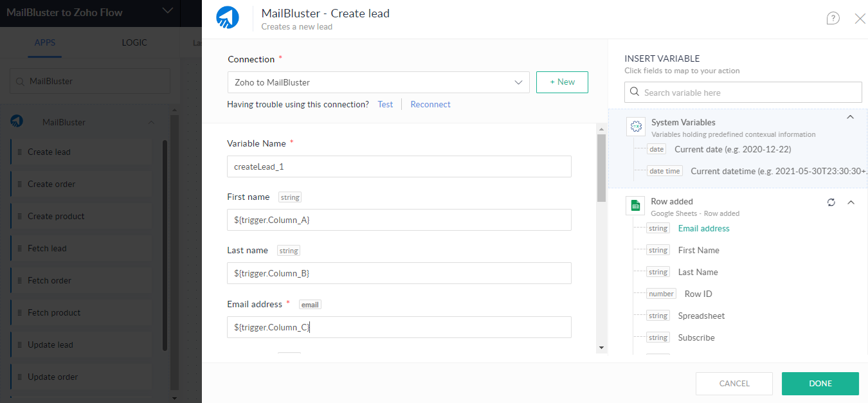Insert the Email address variable

(704, 228)
